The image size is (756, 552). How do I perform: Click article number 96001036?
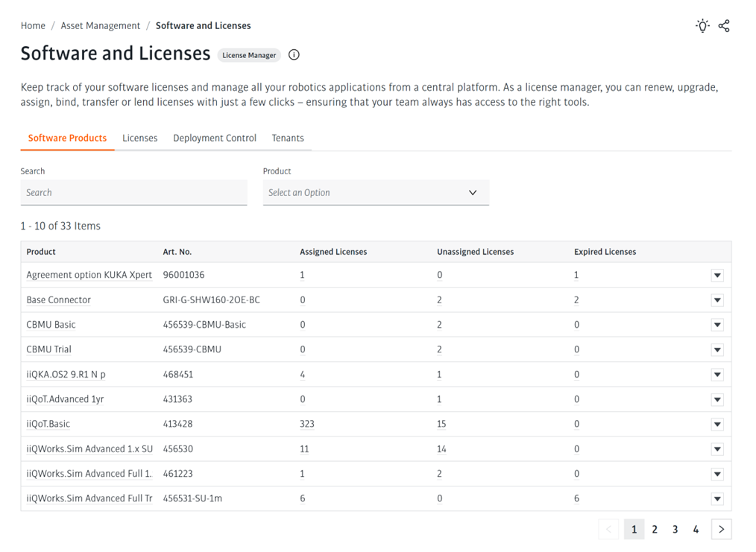coord(183,275)
